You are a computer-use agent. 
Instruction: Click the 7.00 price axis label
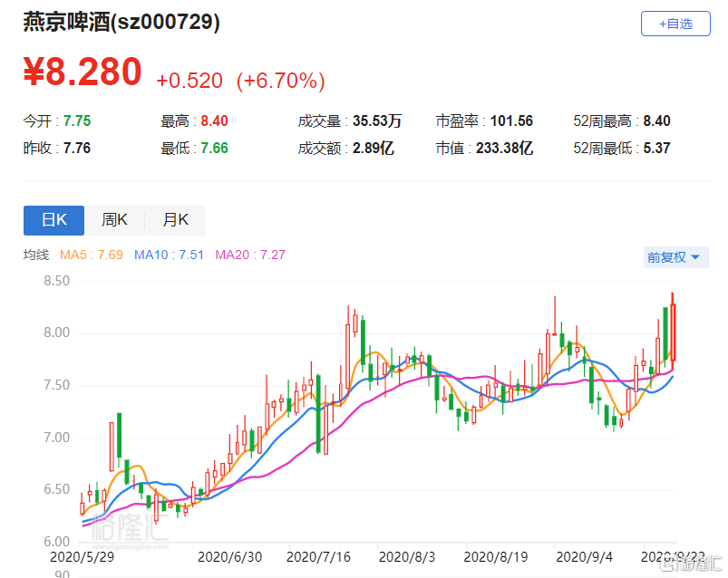coord(56,438)
